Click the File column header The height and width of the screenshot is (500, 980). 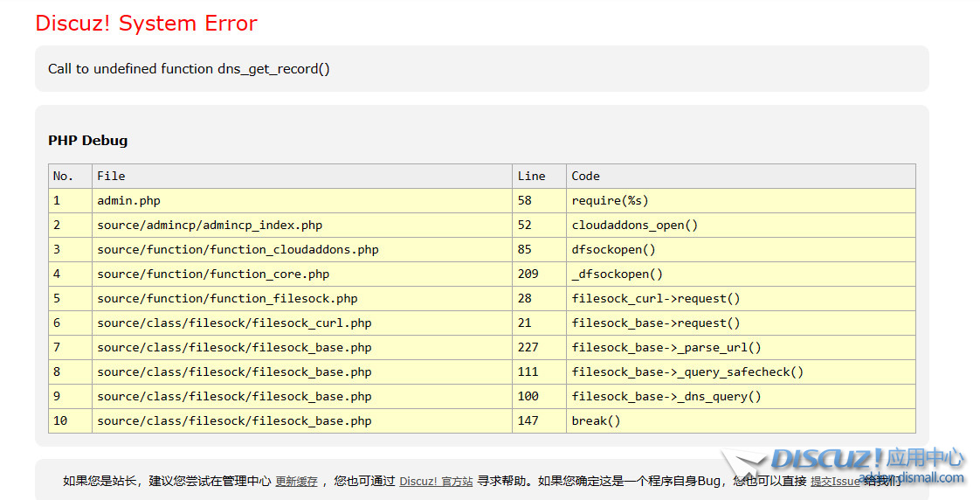(111, 176)
